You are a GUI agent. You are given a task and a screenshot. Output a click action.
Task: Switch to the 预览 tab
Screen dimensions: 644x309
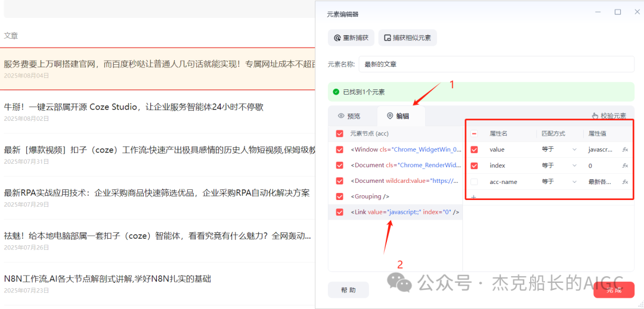click(349, 116)
